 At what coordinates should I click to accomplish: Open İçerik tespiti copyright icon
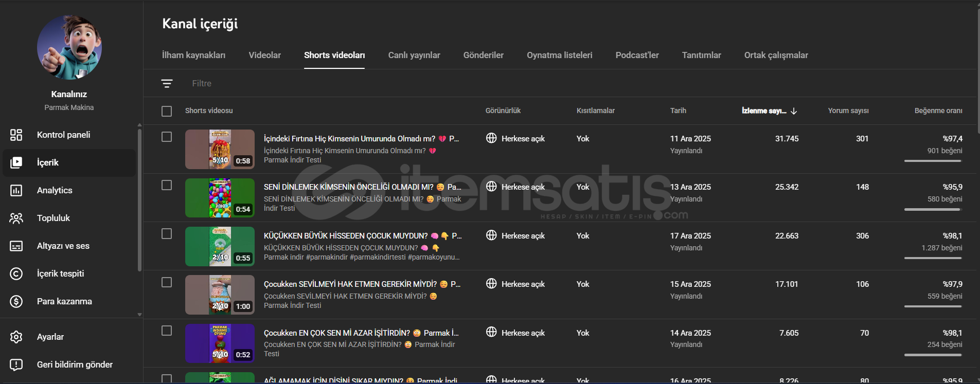[x=16, y=273]
